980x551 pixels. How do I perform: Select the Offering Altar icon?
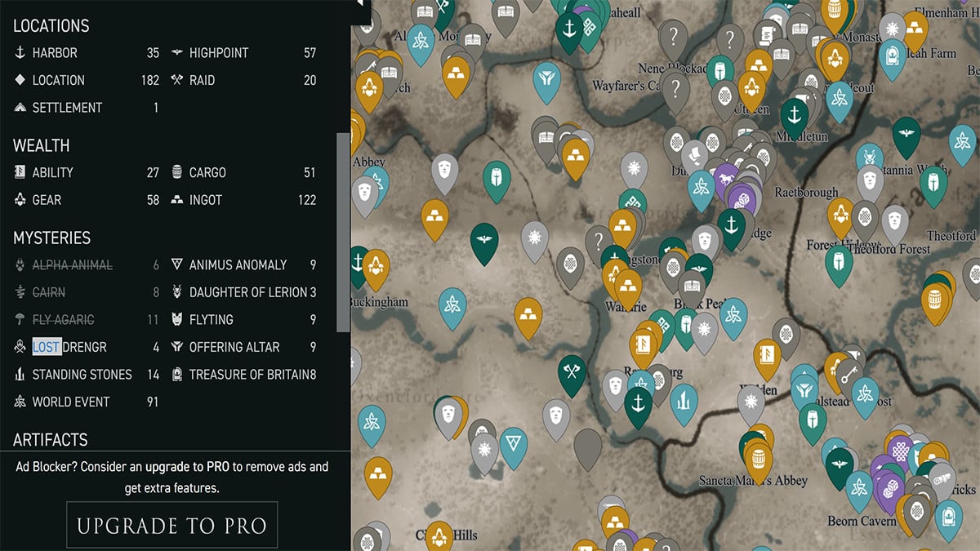pyautogui.click(x=178, y=347)
